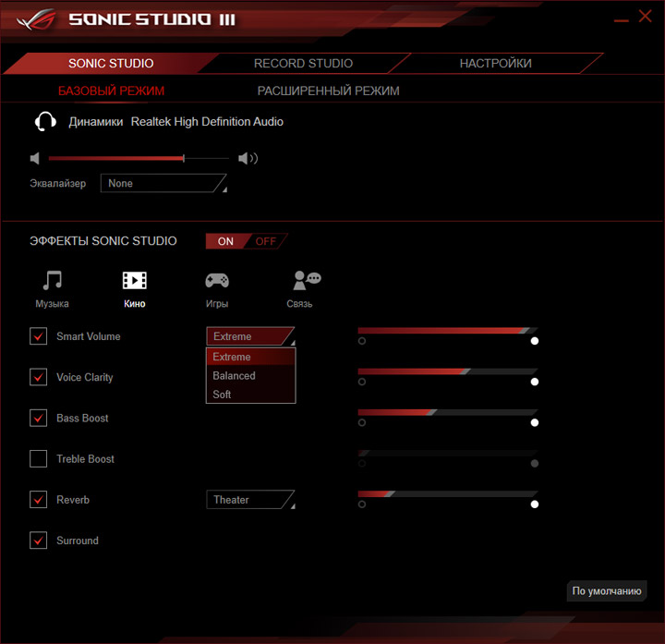The image size is (665, 644).
Task: Click the Voice Clarity level slider
Action: point(448,371)
